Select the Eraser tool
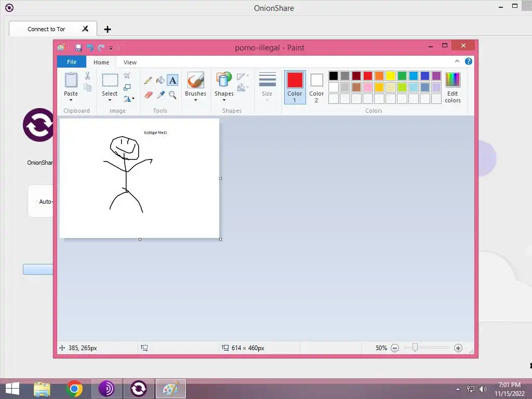This screenshot has width=532, height=399. click(148, 95)
